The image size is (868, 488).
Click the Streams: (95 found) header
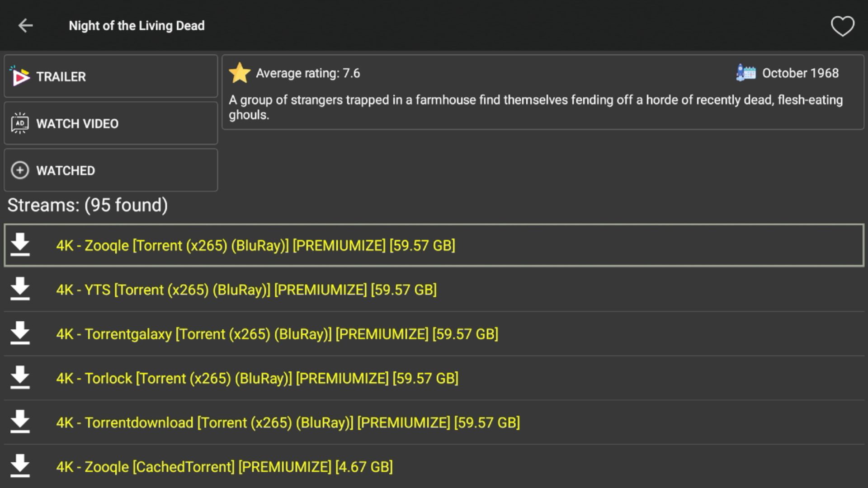[x=87, y=206]
